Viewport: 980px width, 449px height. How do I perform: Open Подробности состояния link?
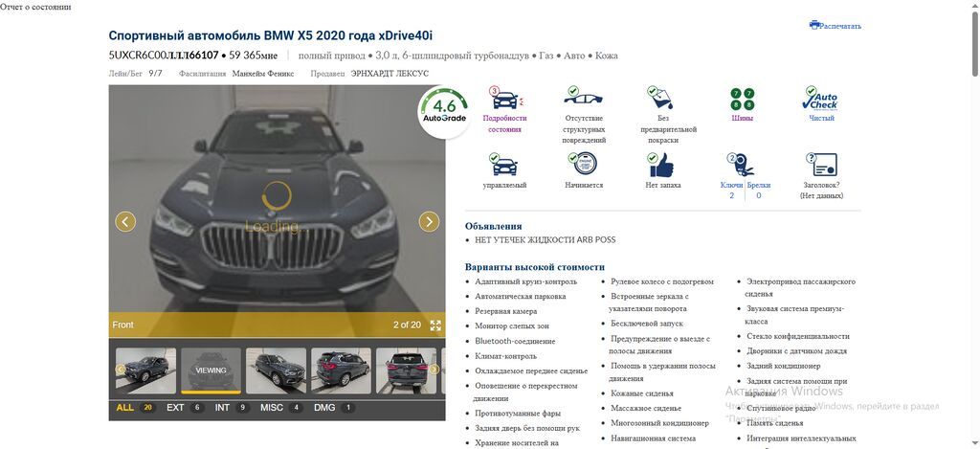[x=505, y=123]
